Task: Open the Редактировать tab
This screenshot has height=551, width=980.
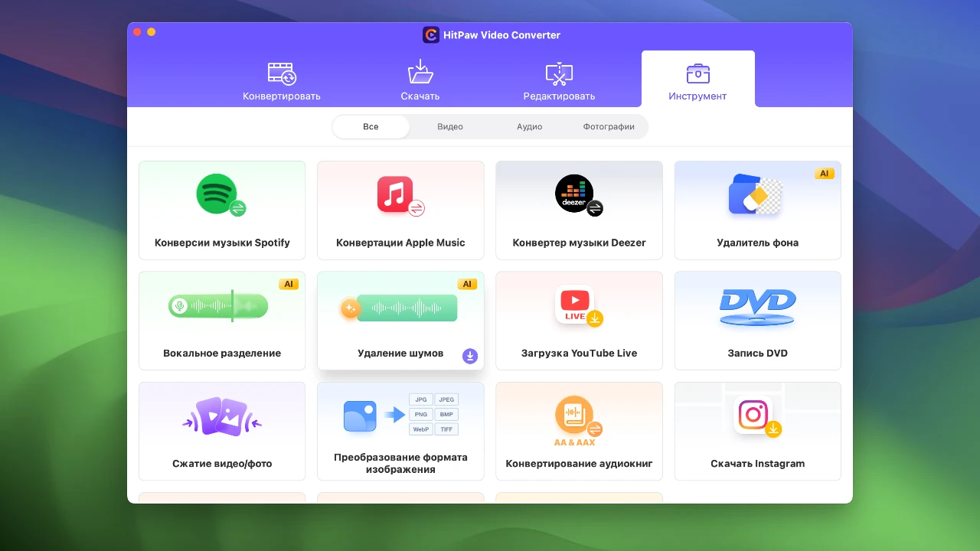Action: coord(559,82)
